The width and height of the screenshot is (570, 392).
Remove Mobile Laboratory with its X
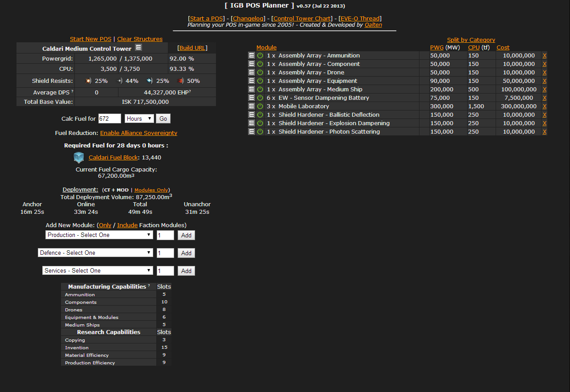point(544,106)
